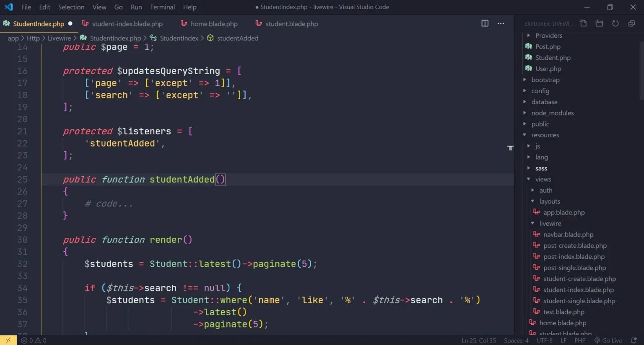Collapse the layouts folder

tap(549, 201)
